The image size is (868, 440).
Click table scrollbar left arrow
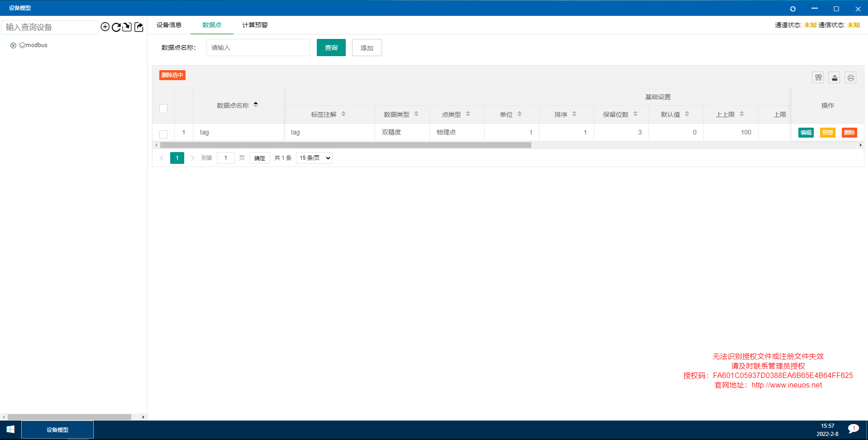pyautogui.click(x=156, y=145)
